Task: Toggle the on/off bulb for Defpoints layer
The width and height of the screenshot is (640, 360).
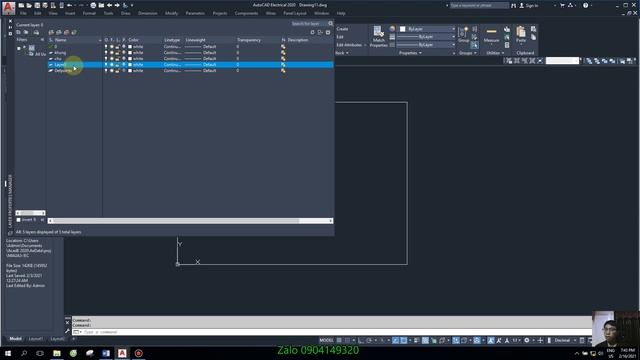Action: point(106,71)
